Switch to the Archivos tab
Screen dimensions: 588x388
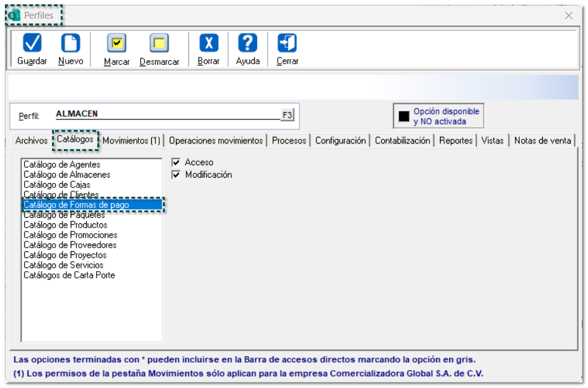click(31, 140)
